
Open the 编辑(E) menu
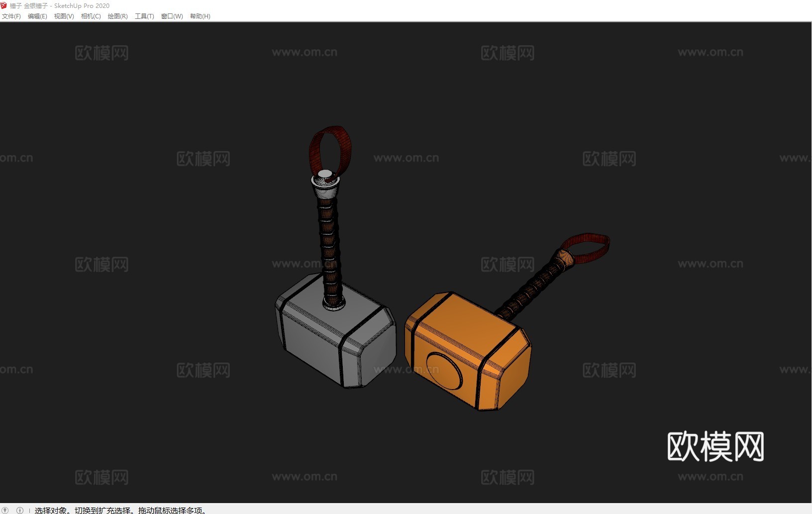click(x=37, y=16)
